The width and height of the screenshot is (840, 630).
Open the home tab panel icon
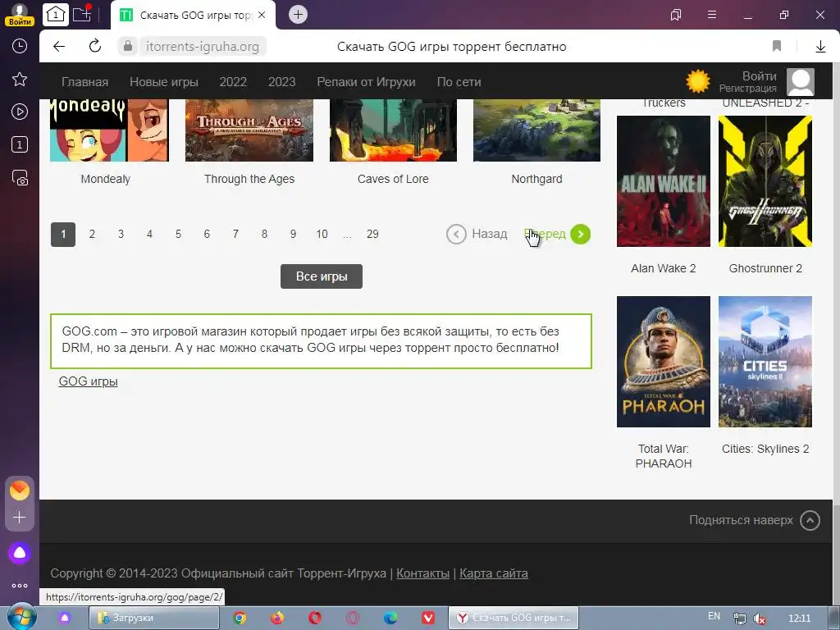tap(56, 15)
